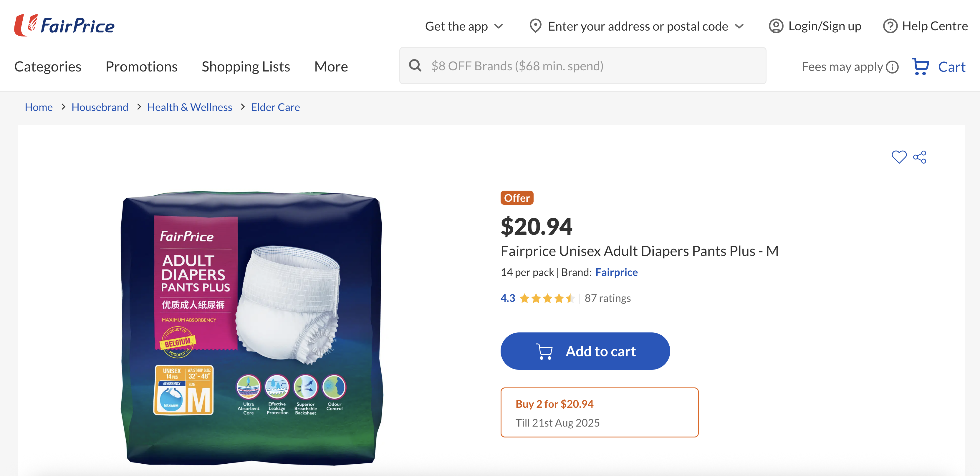Image resolution: width=980 pixels, height=476 pixels.
Task: Click the Add to cart button
Action: click(x=585, y=351)
